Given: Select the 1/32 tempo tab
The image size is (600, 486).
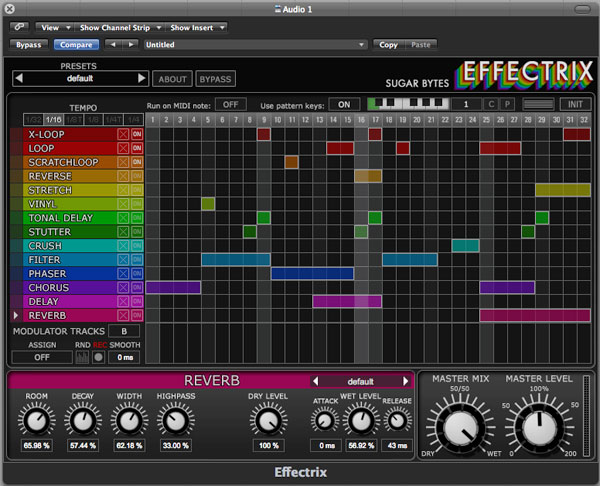Looking at the screenshot, I should point(33,120).
